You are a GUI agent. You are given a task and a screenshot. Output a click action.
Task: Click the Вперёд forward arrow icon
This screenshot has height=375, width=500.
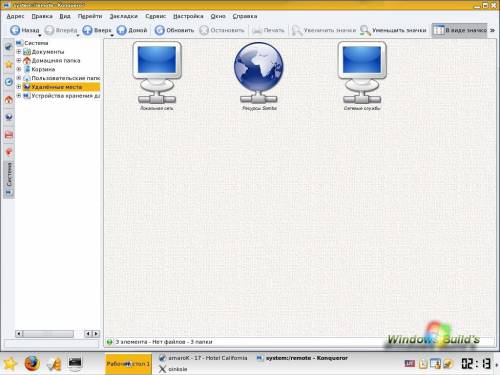coord(49,30)
